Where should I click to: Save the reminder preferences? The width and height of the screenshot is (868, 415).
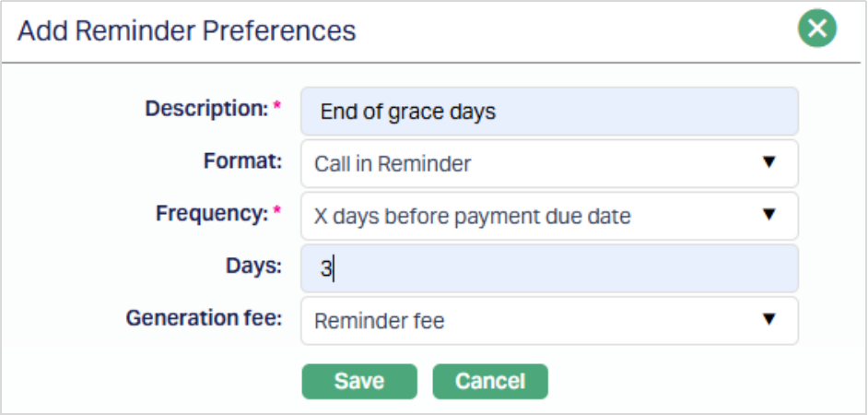[359, 381]
